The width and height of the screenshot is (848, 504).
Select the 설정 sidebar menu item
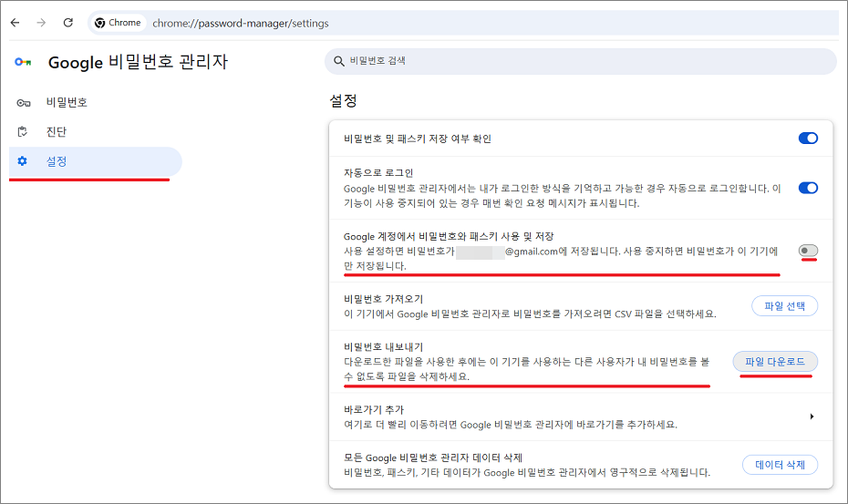[96, 161]
